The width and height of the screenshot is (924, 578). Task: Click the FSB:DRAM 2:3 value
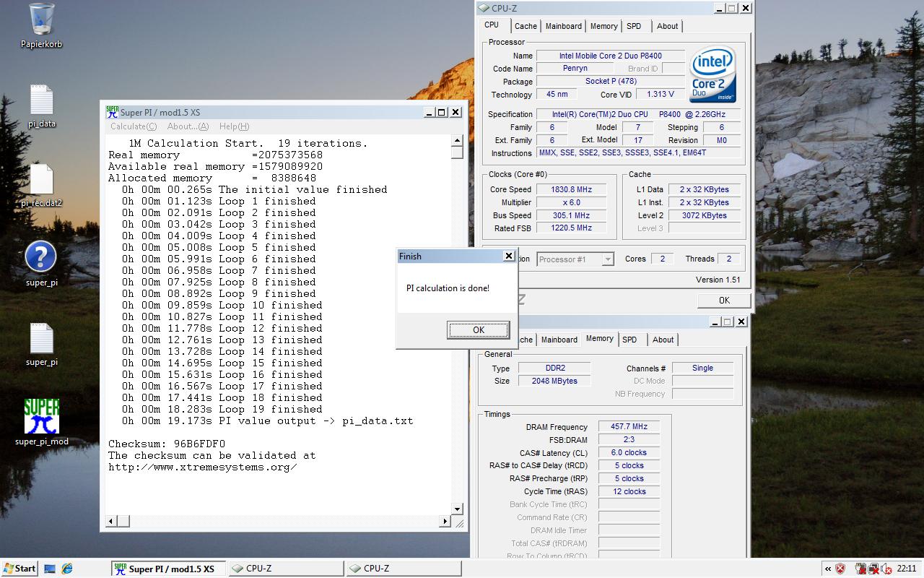click(628, 439)
